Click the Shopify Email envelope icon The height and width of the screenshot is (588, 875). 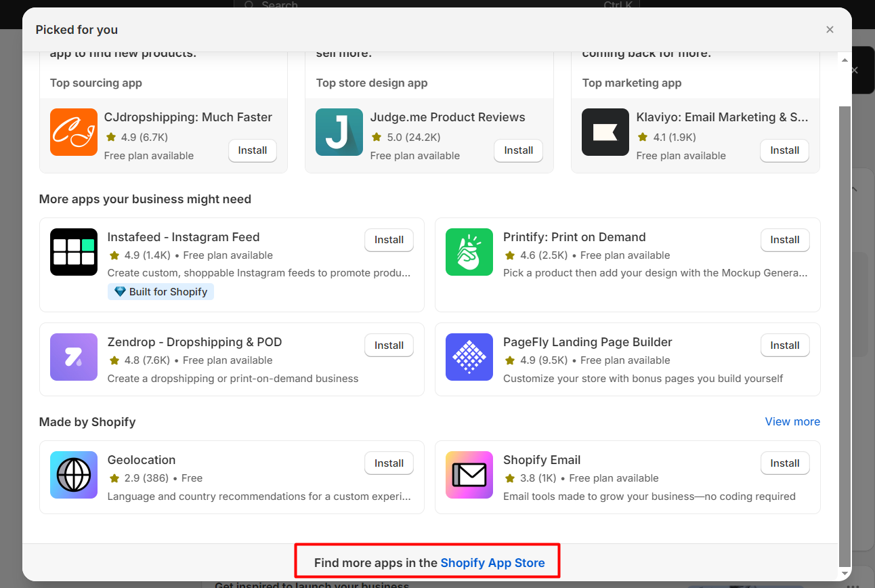(x=469, y=475)
